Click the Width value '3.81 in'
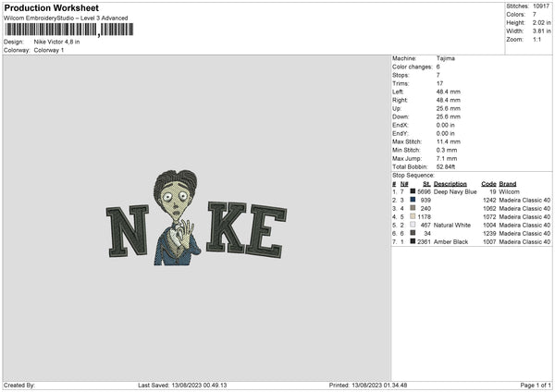555x392 pixels. pos(541,31)
